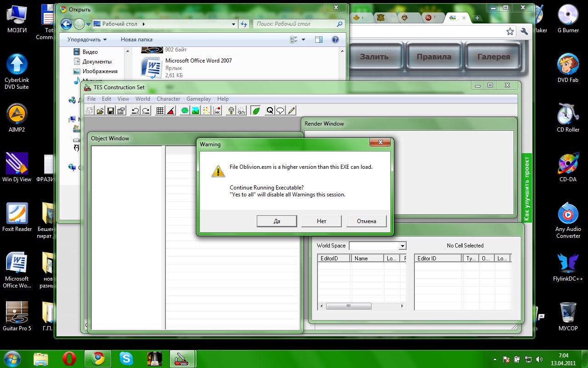The height and width of the screenshot is (368, 588).
Task: Open Character menu in TES Construction Set
Action: click(168, 99)
